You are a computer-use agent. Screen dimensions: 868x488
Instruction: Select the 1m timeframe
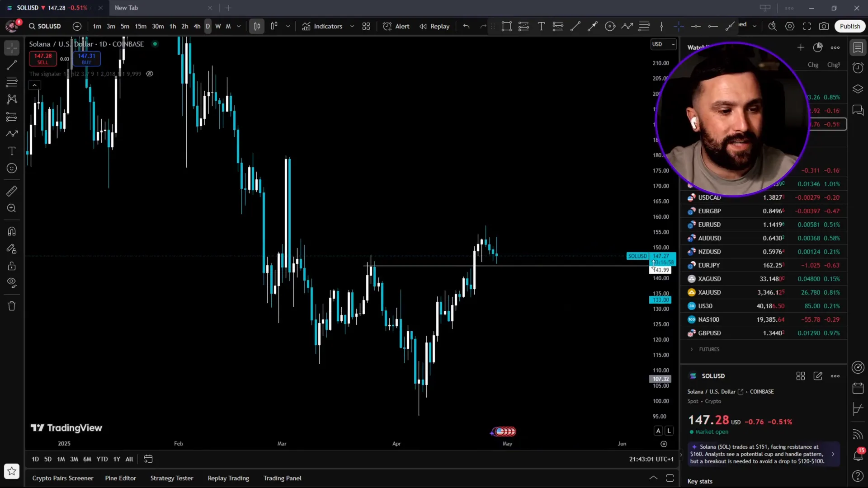tap(97, 26)
